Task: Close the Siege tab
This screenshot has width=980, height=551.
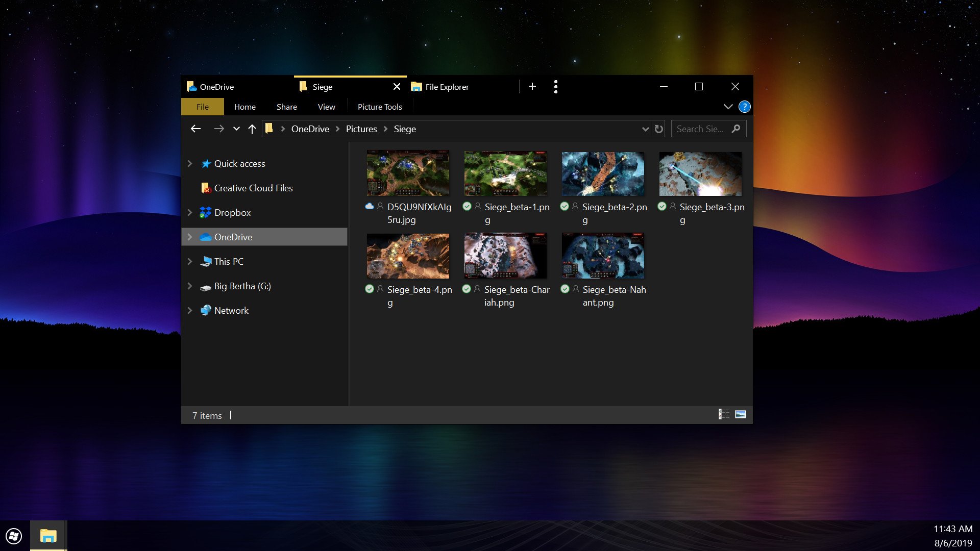Action: (397, 87)
